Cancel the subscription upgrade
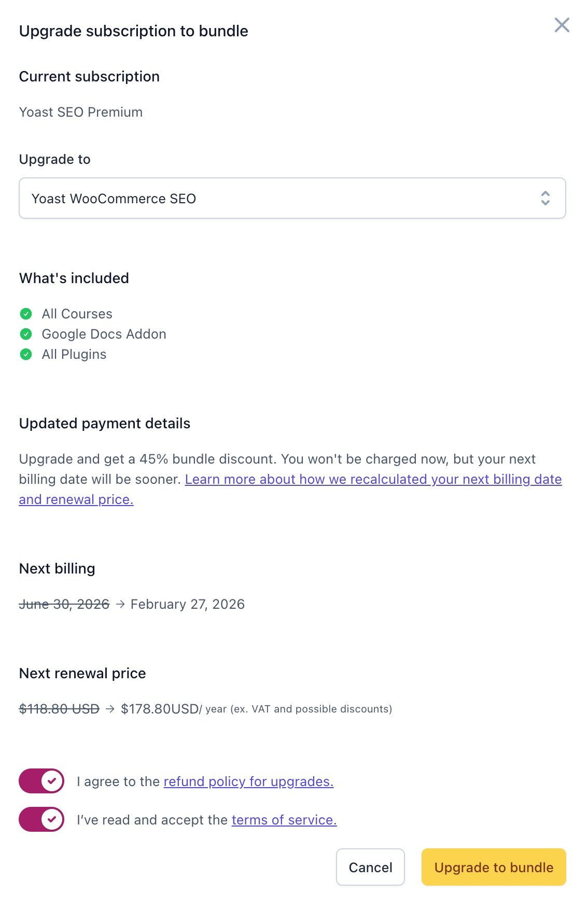Image resolution: width=588 pixels, height=923 pixels. (x=370, y=867)
